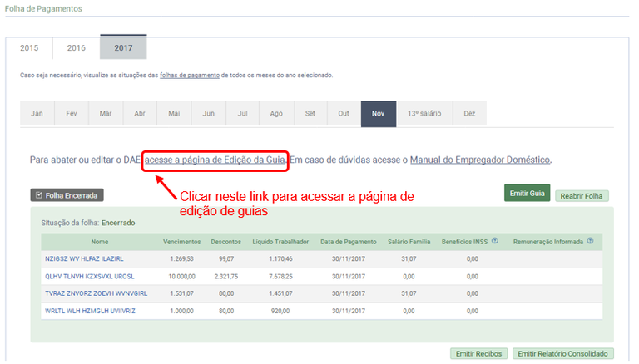Click the Reabrir Folha button
The width and height of the screenshot is (639, 364).
[x=582, y=196]
